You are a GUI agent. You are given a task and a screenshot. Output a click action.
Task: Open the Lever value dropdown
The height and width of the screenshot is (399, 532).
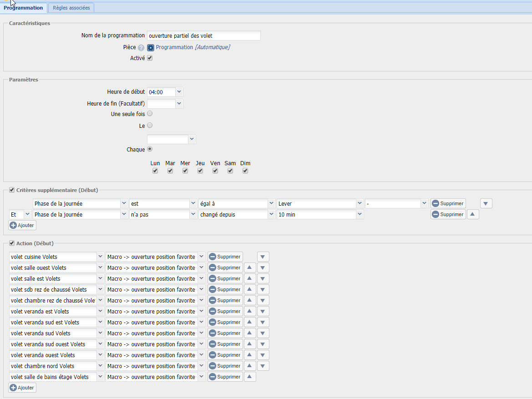pos(360,203)
